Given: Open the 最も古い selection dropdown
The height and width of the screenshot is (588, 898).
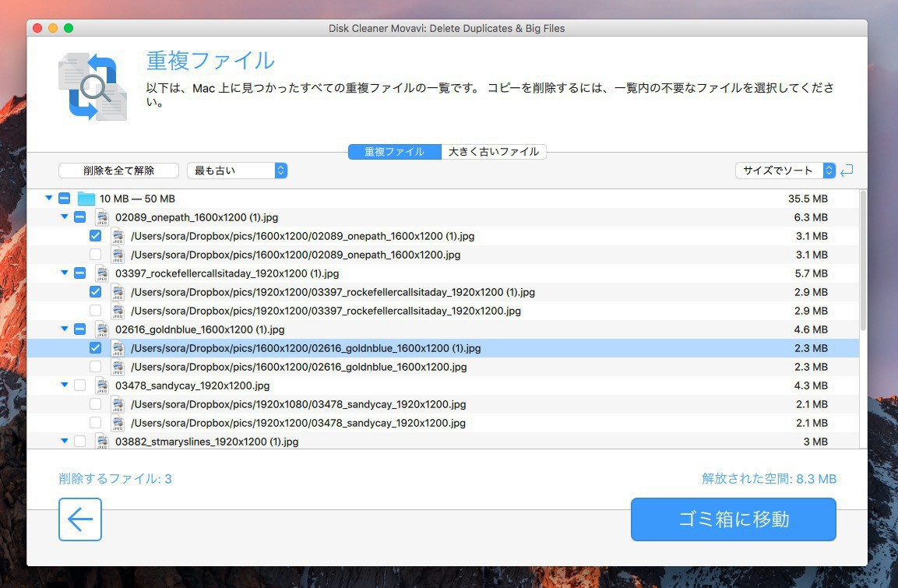Looking at the screenshot, I should 238,171.
